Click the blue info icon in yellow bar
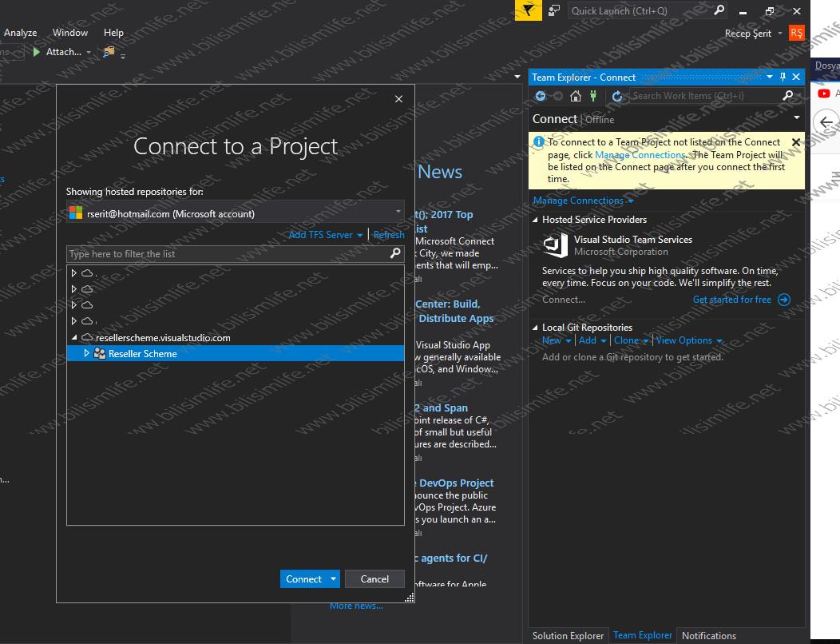This screenshot has height=644, width=840. (x=538, y=142)
